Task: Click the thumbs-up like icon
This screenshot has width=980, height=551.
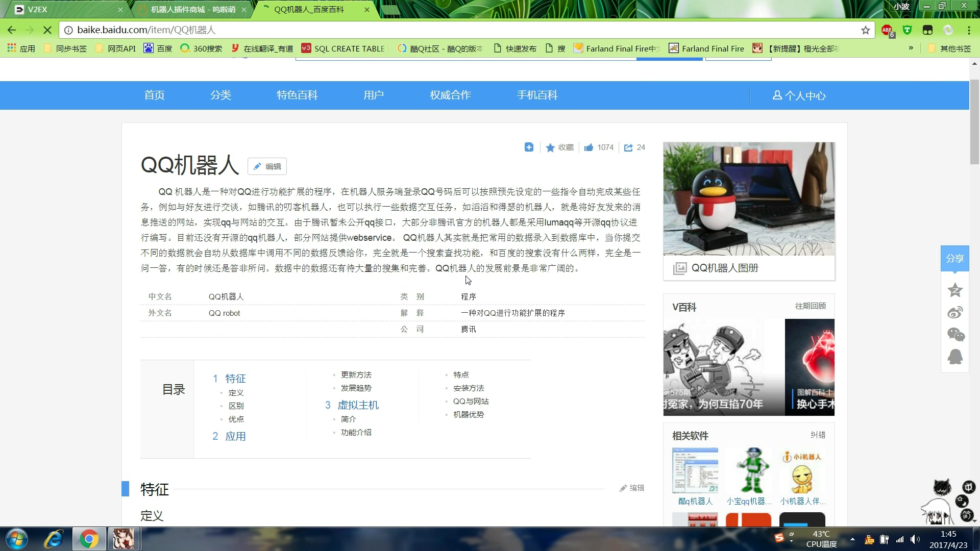Action: 589,147
